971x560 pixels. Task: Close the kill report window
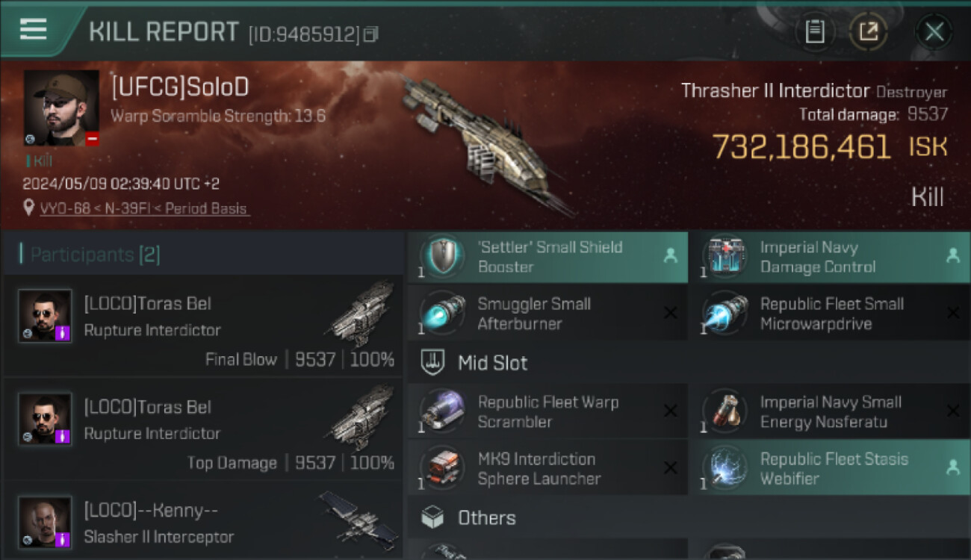pos(934,31)
